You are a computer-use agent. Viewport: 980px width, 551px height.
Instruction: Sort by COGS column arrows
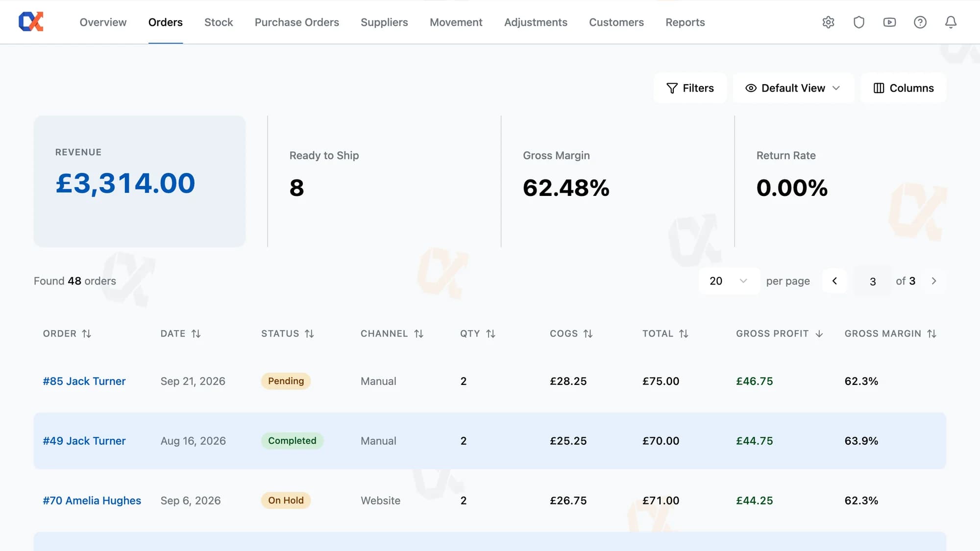click(588, 334)
